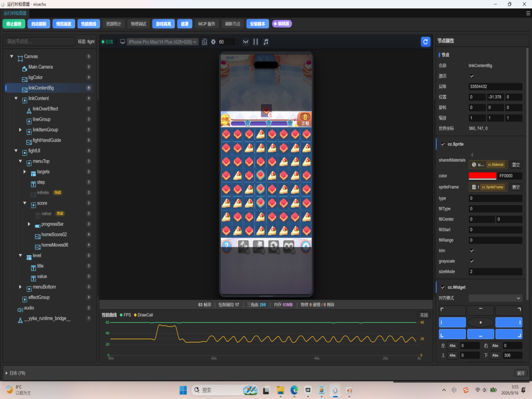Image resolution: width=532 pixels, height=399 pixels.
Task: Uncheck the 激活 (active) checkbox
Action: tap(472, 76)
